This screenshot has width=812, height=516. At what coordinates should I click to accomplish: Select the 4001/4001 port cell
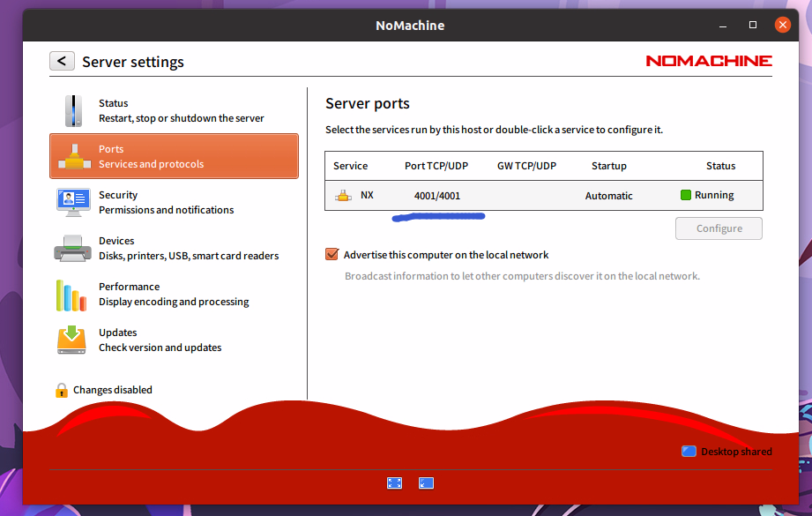click(437, 196)
